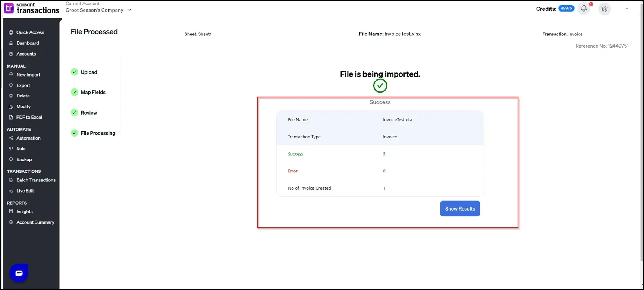Screen dimensions: 644x290
Task: Click the Transaction Type row label
Action: [304, 137]
